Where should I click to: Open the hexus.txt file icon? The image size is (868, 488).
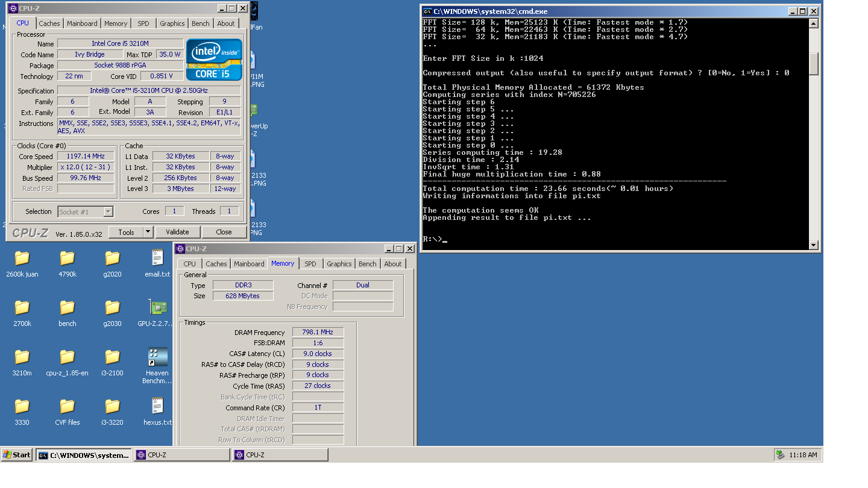(157, 406)
